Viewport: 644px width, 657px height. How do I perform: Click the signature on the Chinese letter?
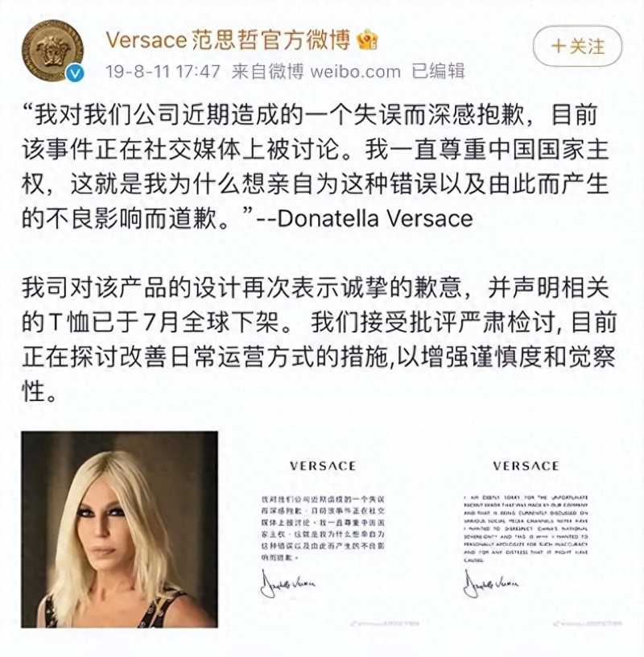287,583
